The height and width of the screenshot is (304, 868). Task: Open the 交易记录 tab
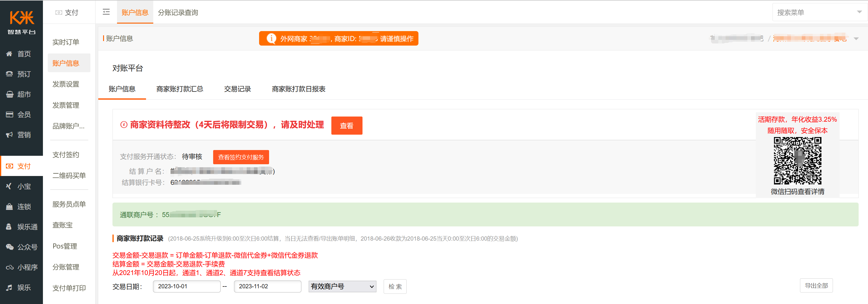(x=238, y=89)
